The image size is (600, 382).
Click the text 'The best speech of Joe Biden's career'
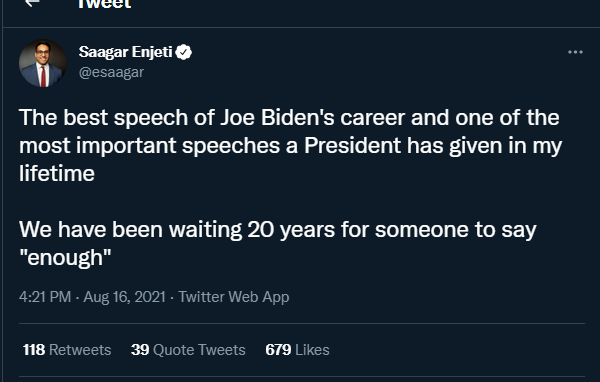tap(212, 117)
